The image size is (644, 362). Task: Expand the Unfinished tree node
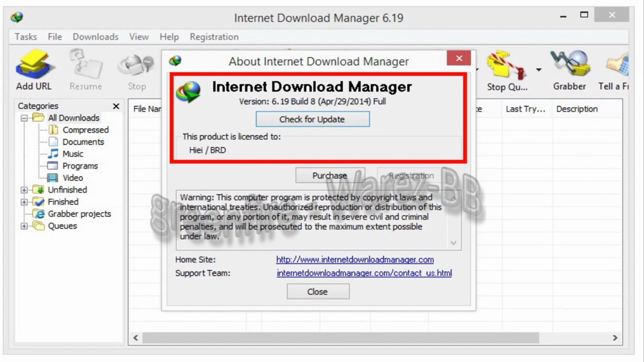click(x=24, y=190)
